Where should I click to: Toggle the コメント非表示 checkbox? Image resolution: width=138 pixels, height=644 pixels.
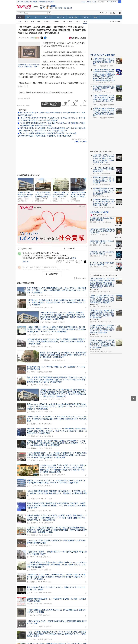click(75, 278)
